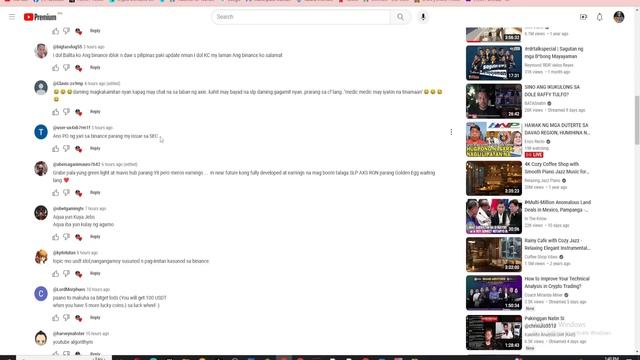Open the Create video button
The image size is (640, 360).
[583, 17]
